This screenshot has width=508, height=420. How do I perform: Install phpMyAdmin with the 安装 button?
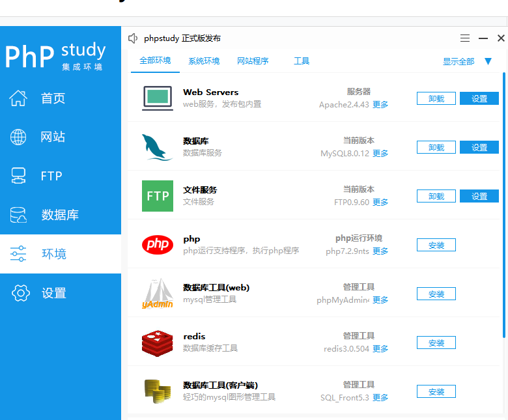click(x=436, y=294)
